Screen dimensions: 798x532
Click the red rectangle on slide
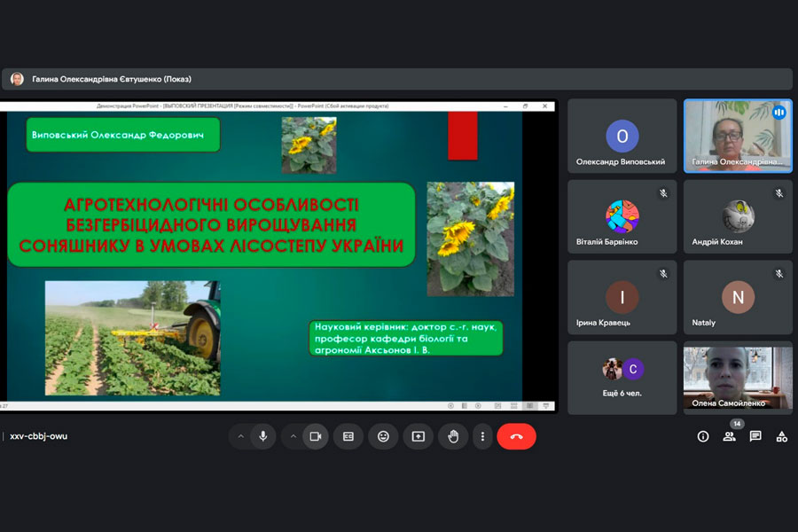click(x=463, y=136)
